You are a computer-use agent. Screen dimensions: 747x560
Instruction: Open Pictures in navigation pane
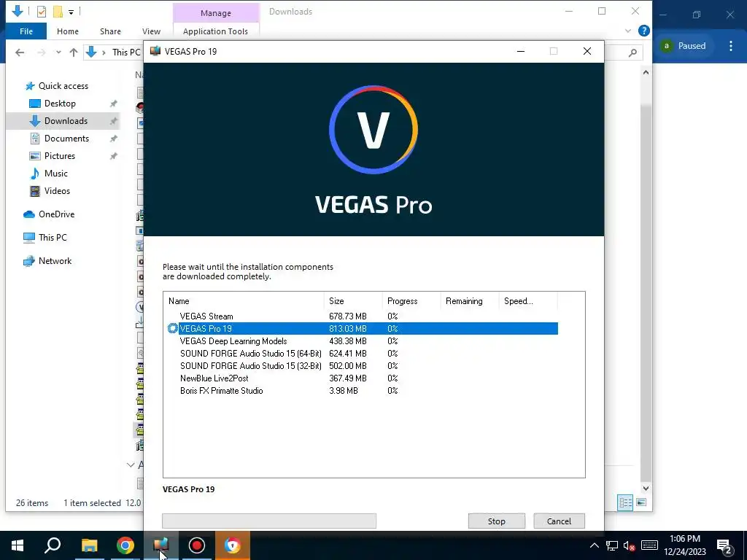pos(60,156)
